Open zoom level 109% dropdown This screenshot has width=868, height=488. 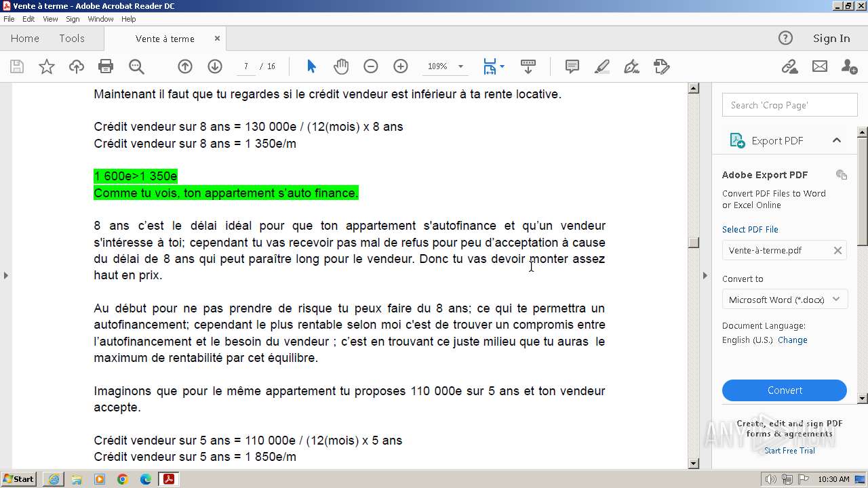(461, 66)
